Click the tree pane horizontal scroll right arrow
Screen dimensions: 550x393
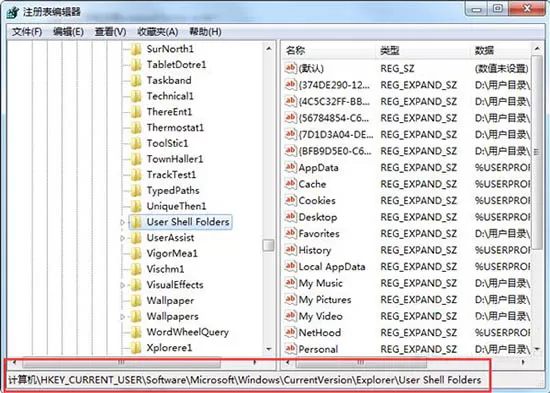coord(255,362)
